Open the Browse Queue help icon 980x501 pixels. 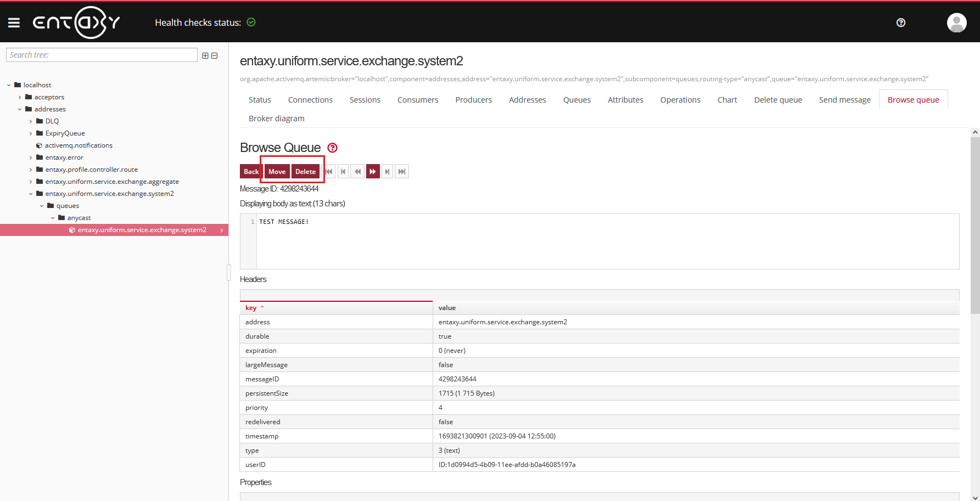pos(332,148)
